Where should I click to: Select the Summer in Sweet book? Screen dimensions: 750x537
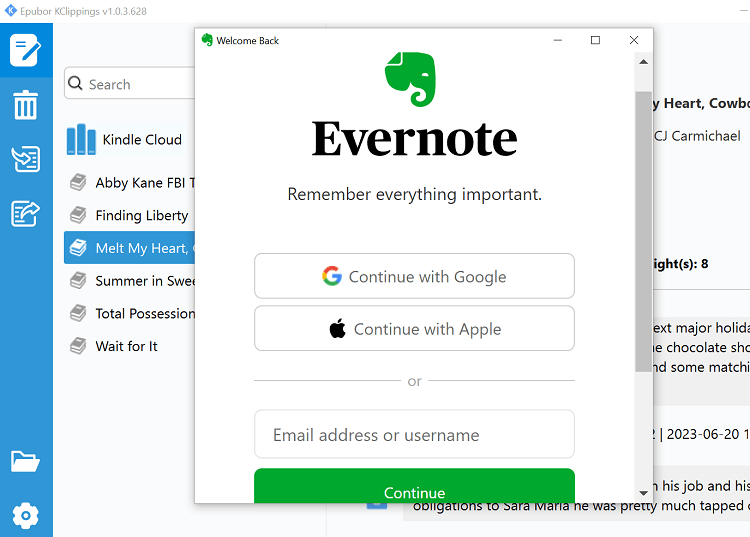coord(129,281)
